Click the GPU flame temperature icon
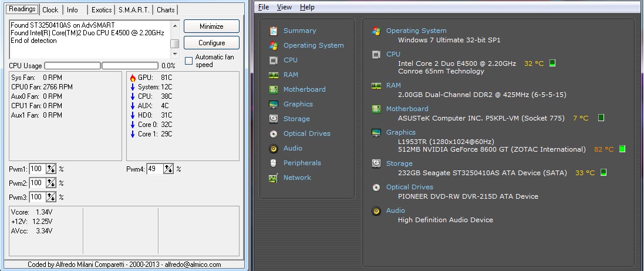644x271 pixels. pos(133,78)
